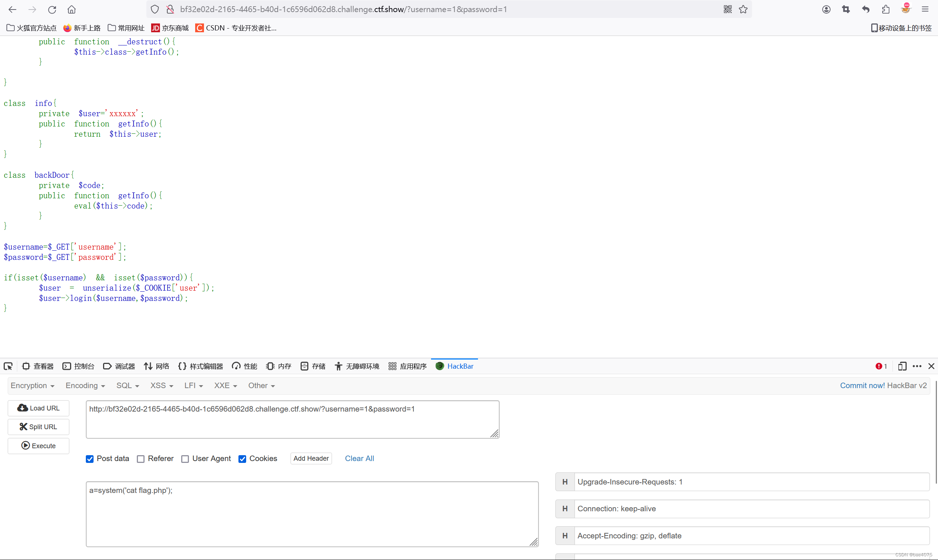Go to the browser home page icon
938x560 pixels.
point(72,10)
